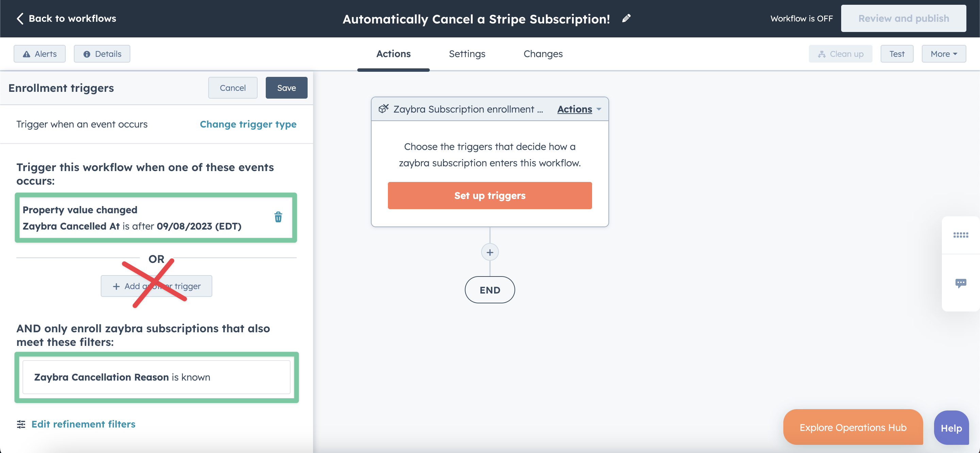Viewport: 980px width, 453px height.
Task: Select the Actions tab
Action: pos(393,54)
